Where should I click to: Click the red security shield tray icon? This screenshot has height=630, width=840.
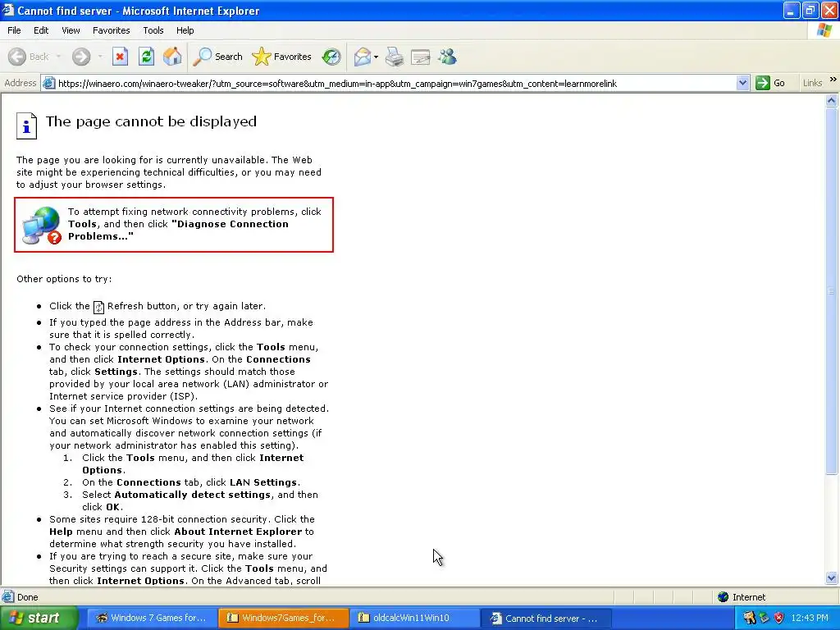coord(779,618)
